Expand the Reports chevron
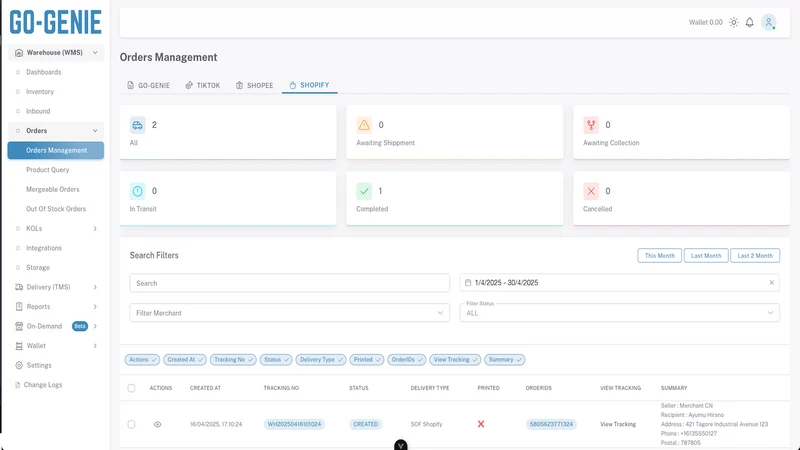 [x=95, y=307]
